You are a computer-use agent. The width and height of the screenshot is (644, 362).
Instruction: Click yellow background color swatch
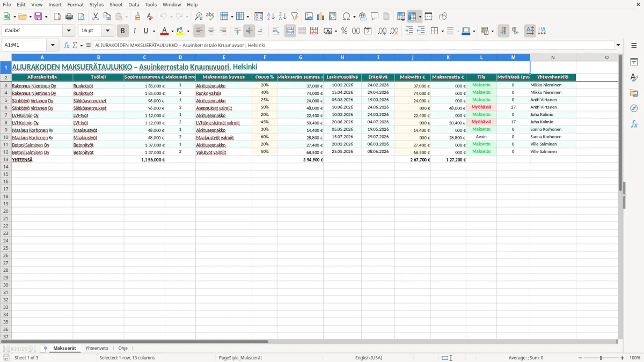[x=180, y=31]
